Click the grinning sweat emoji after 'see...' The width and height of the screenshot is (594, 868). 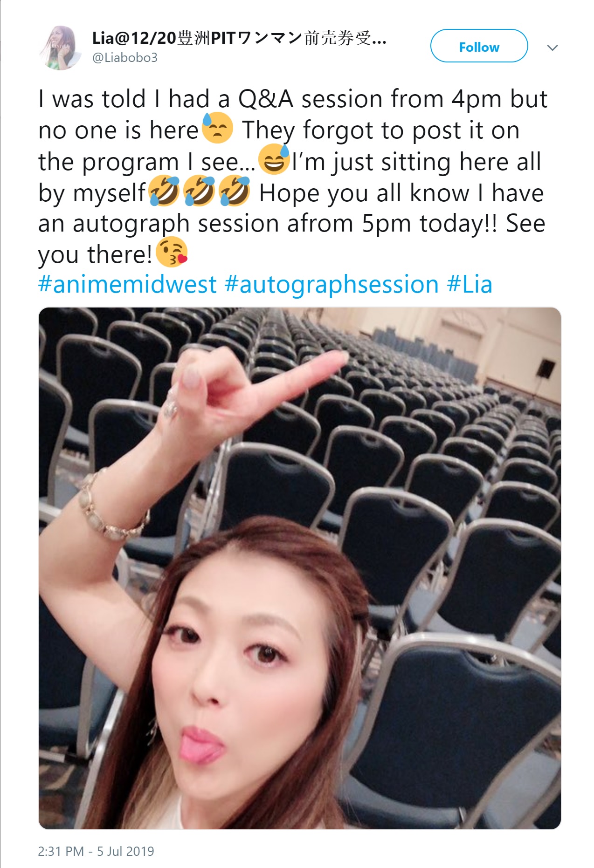(x=274, y=159)
